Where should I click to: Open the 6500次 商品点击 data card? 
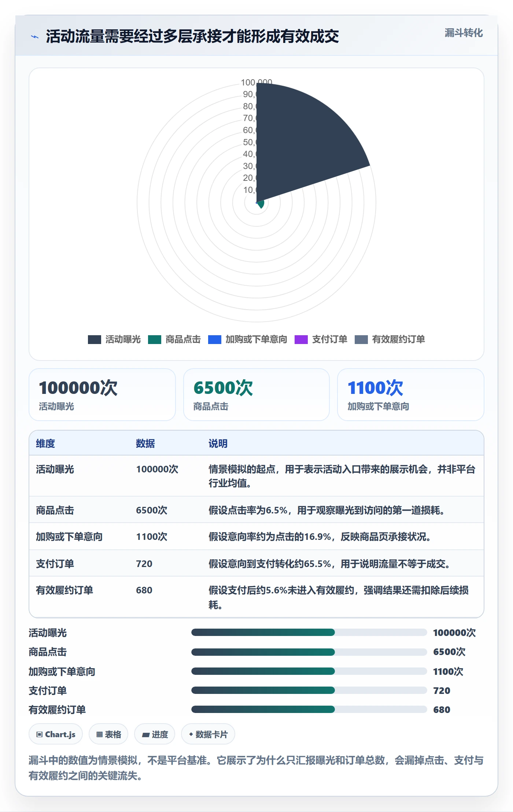[256, 395]
